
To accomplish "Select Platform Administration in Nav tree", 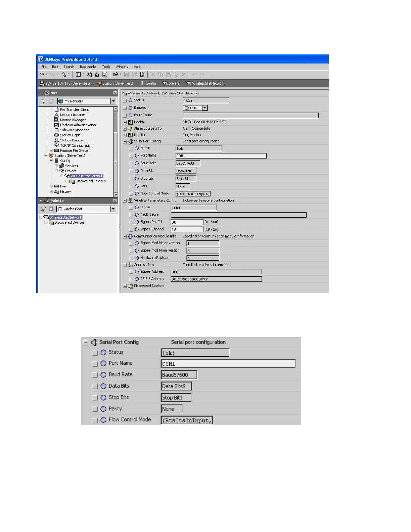I will pos(78,125).
